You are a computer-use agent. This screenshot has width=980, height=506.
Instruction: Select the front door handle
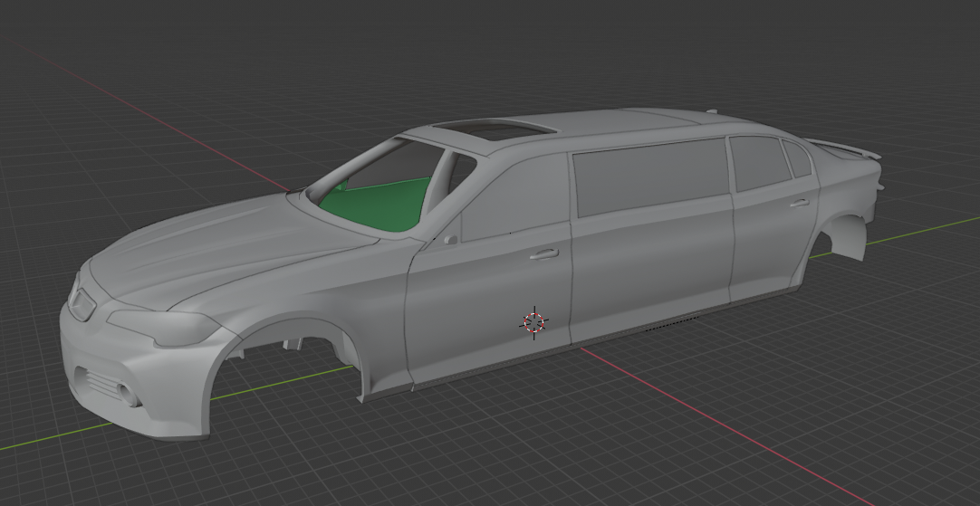[543, 254]
